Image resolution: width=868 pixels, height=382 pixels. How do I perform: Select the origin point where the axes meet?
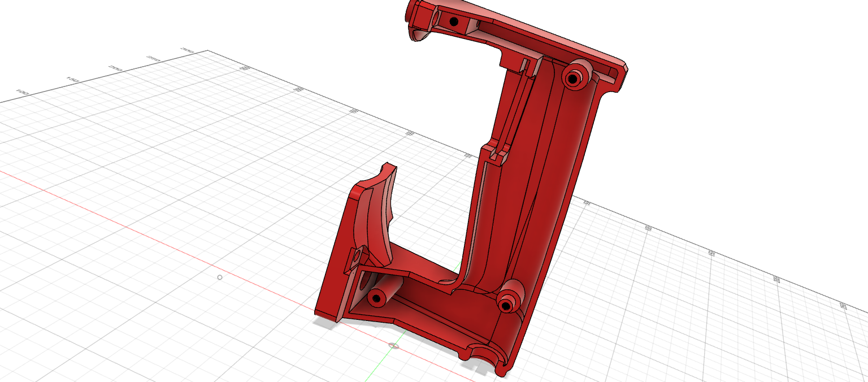[x=394, y=346]
